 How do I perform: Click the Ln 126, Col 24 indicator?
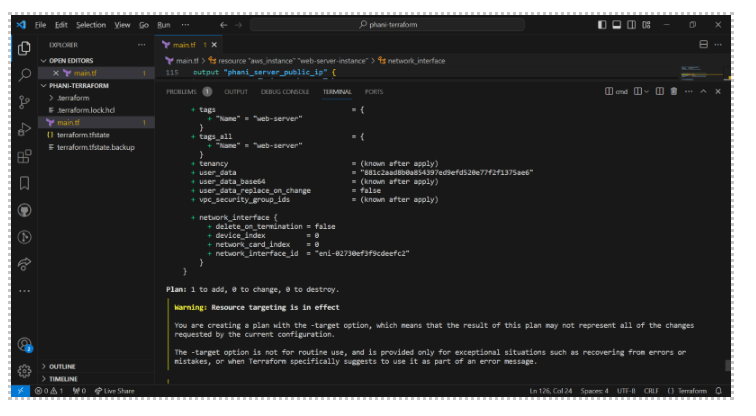pyautogui.click(x=553, y=390)
